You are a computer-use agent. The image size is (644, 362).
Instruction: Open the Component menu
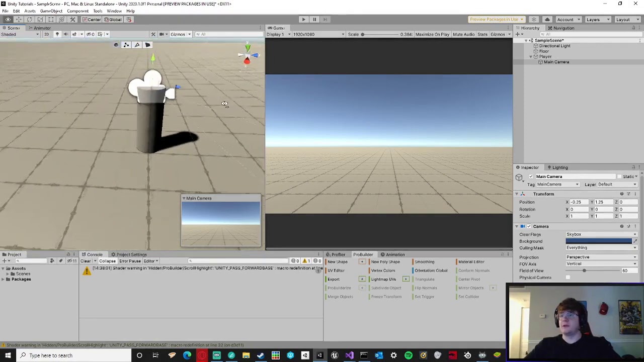point(77,11)
